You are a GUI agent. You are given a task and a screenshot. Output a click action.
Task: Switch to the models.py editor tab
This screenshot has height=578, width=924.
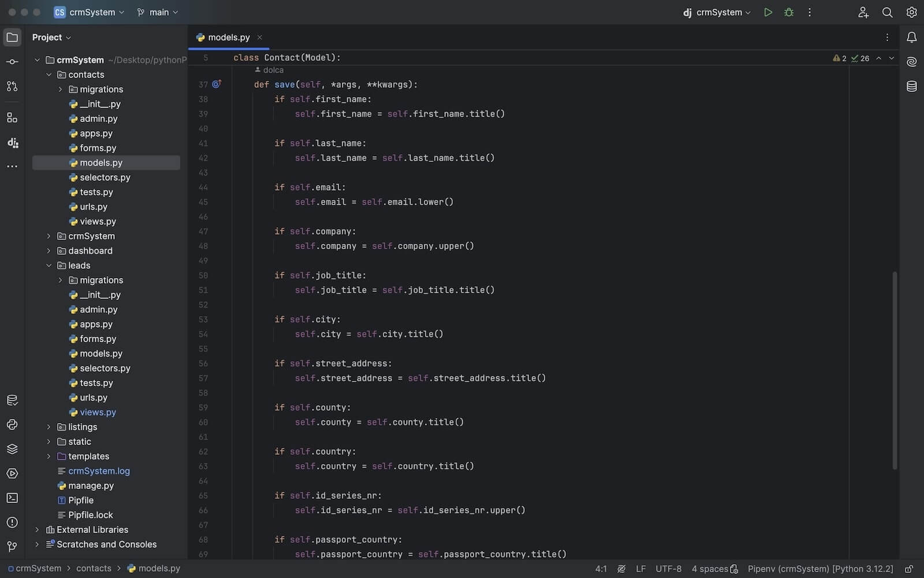pos(228,38)
